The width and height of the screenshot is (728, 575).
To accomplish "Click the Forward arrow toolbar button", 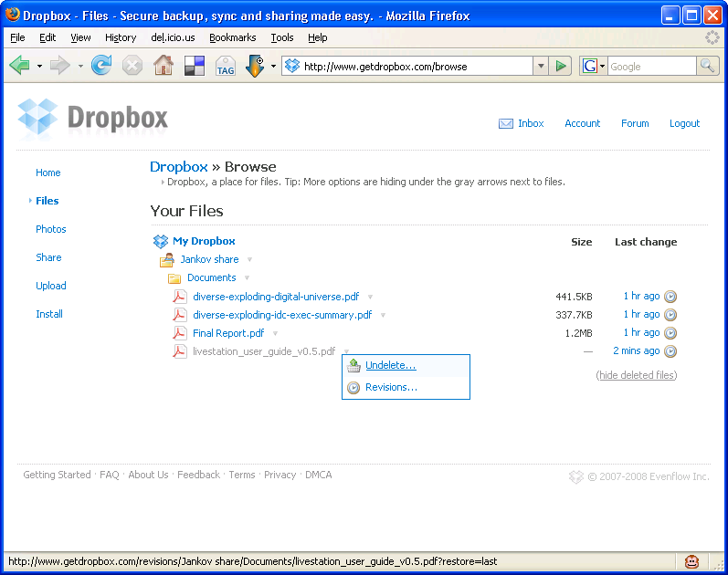I will tap(60, 66).
